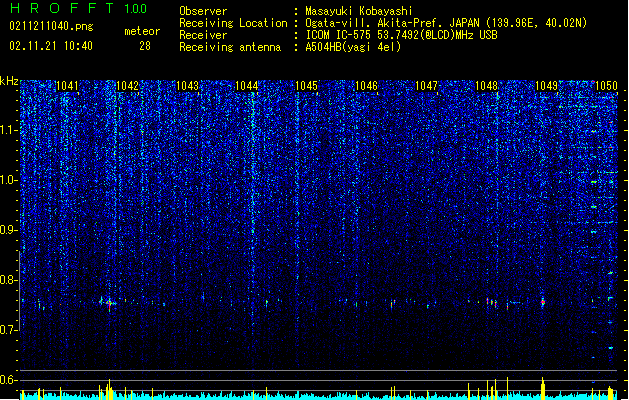Click the red meteor echo just before 1049
Viewport: 629px width, 400px height.
(543, 302)
